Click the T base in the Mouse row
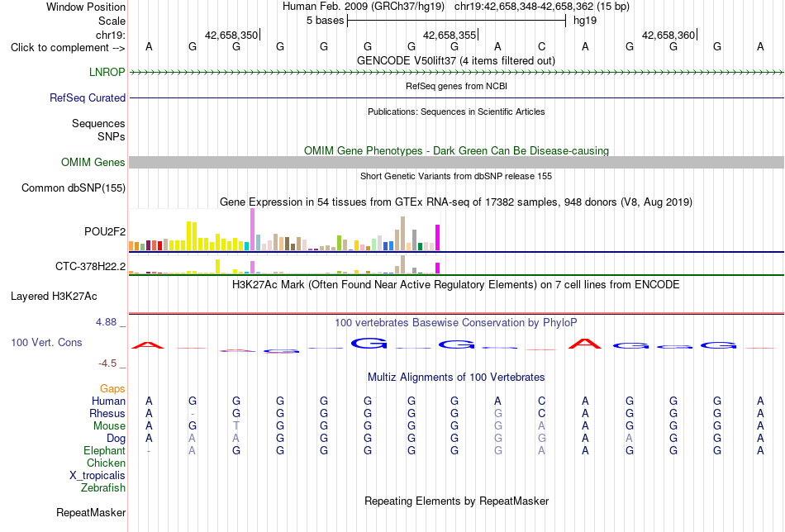Image resolution: width=785 pixels, height=532 pixels. [x=236, y=426]
